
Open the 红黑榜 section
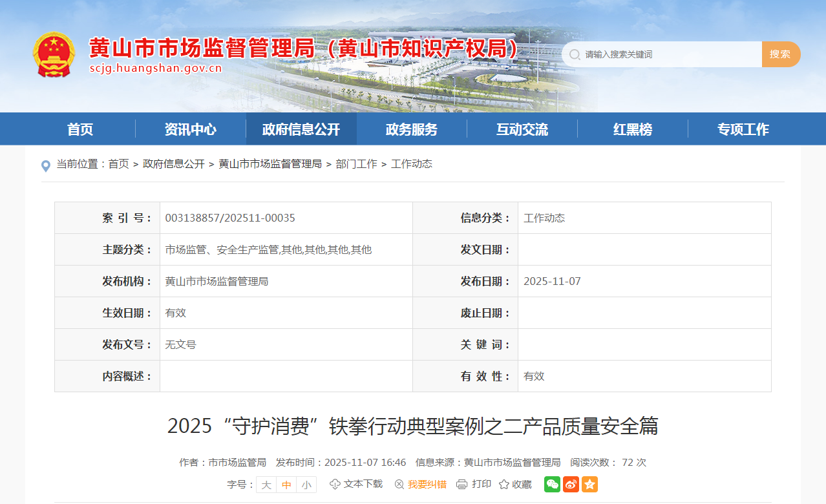pos(631,129)
